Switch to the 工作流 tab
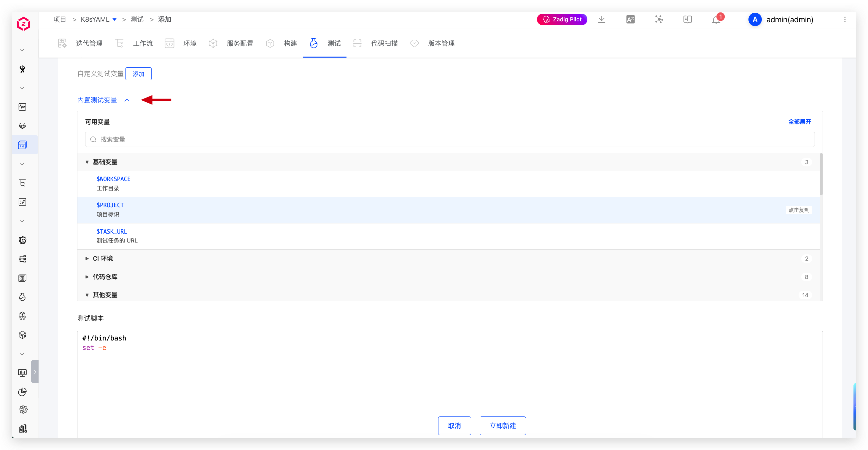The height and width of the screenshot is (450, 868). click(x=142, y=43)
